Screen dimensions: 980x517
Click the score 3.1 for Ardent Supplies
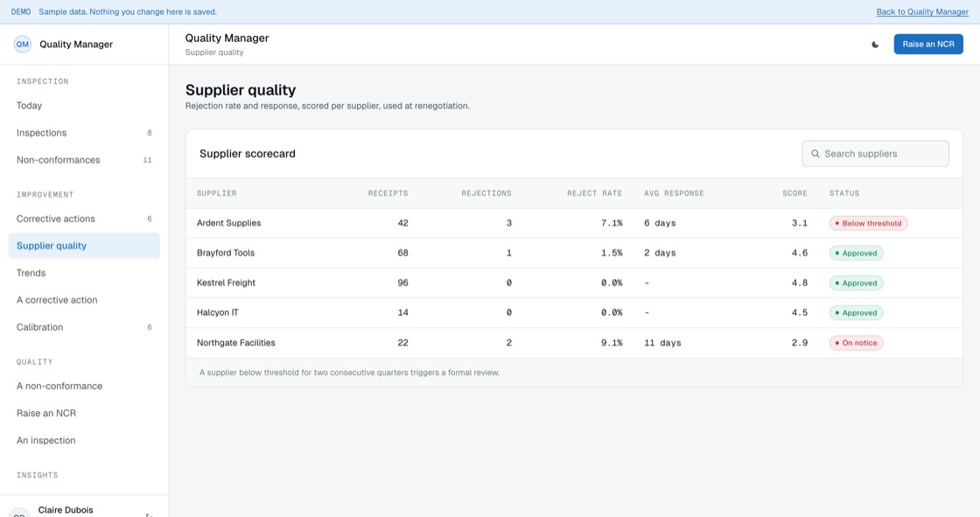(800, 223)
